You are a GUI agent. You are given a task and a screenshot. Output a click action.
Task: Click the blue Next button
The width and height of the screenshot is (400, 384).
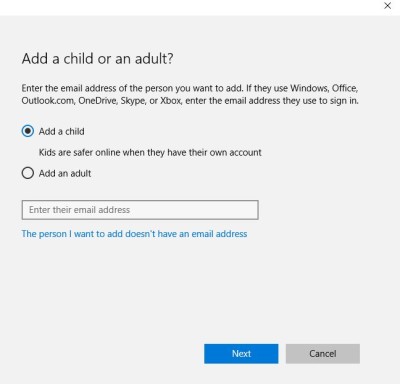pyautogui.click(x=241, y=354)
